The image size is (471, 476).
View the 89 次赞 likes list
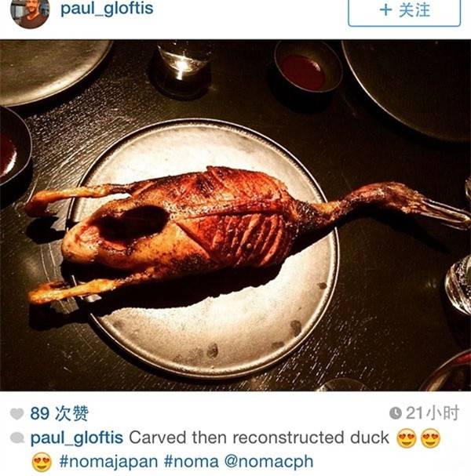click(59, 413)
